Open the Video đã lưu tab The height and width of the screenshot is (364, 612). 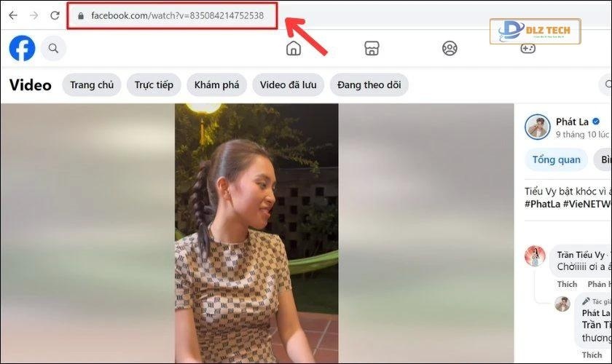point(288,84)
